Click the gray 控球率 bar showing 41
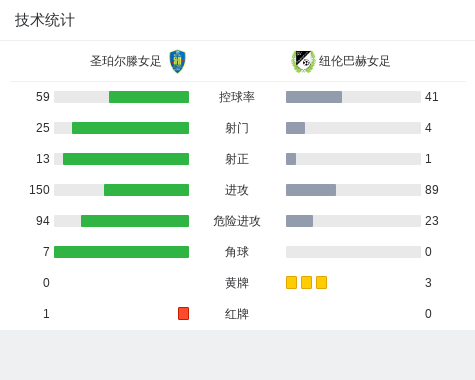The image size is (475, 380). (314, 97)
